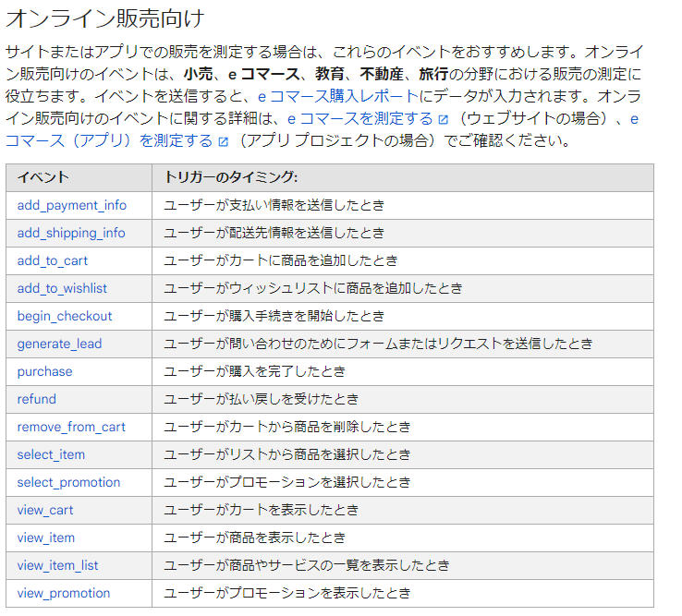This screenshot has width=682, height=616.
Task: Click text ユーザーが購入手続きを開始したとき
Action: coord(274,316)
